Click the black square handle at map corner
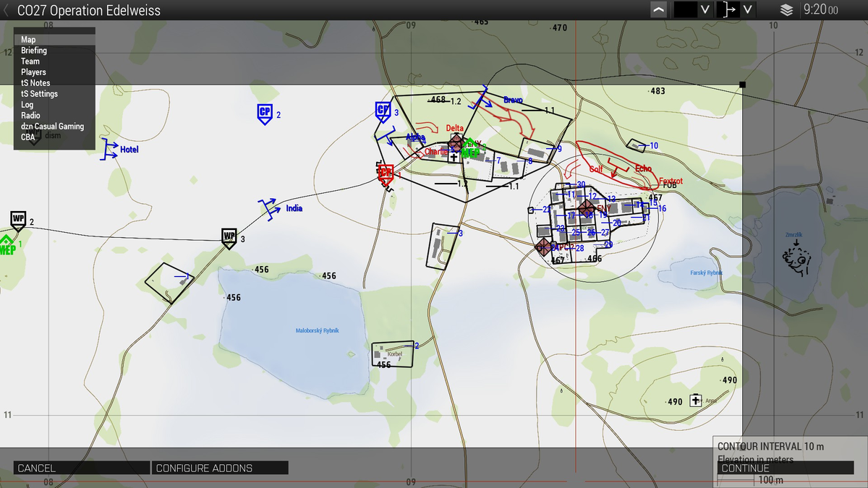Screen dimensions: 868x488 tap(742, 85)
